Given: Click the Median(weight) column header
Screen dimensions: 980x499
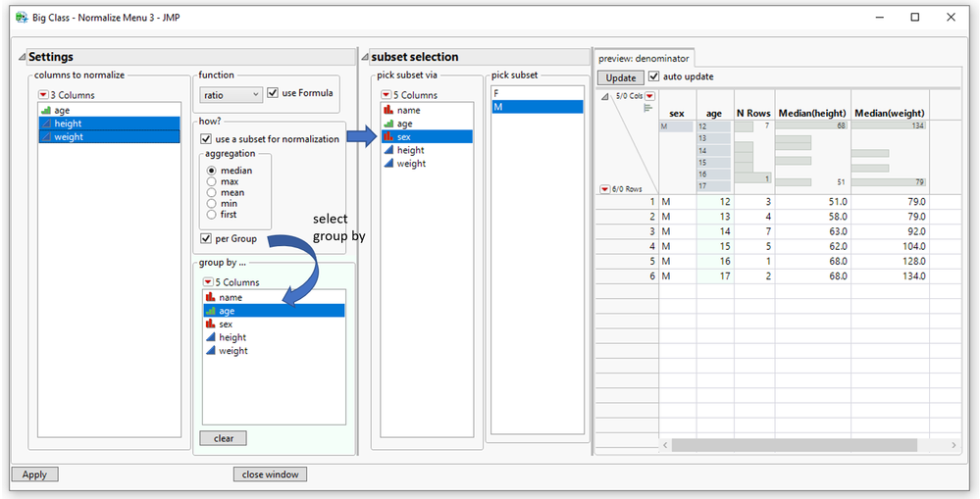Looking at the screenshot, I should [x=890, y=113].
